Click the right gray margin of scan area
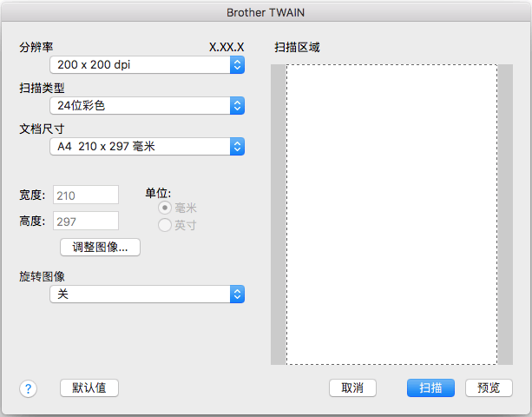The width and height of the screenshot is (532, 417). tap(505, 214)
